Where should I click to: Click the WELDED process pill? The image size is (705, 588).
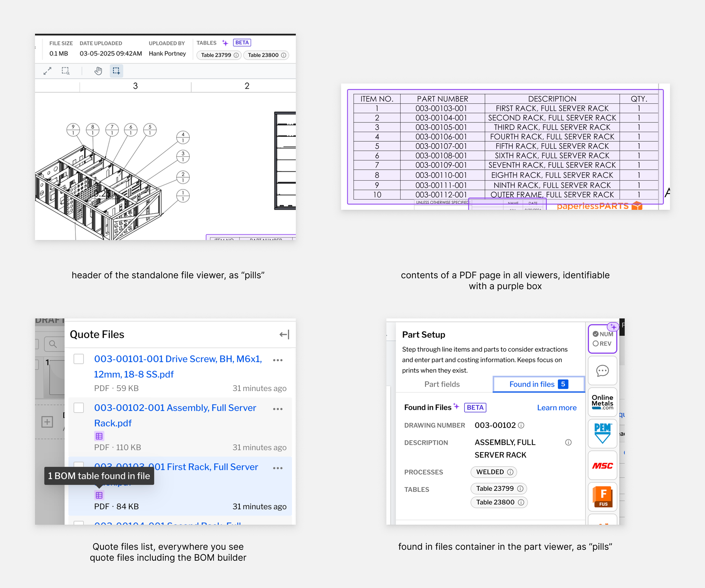pos(493,472)
